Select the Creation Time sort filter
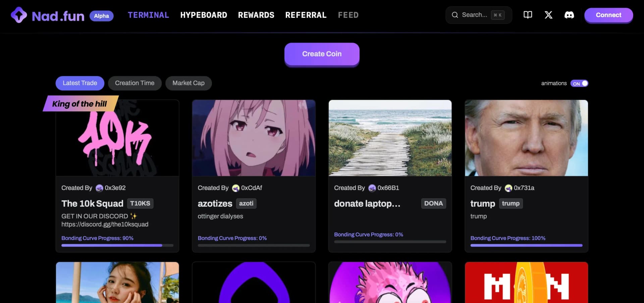Viewport: 644px width, 303px height. point(135,83)
